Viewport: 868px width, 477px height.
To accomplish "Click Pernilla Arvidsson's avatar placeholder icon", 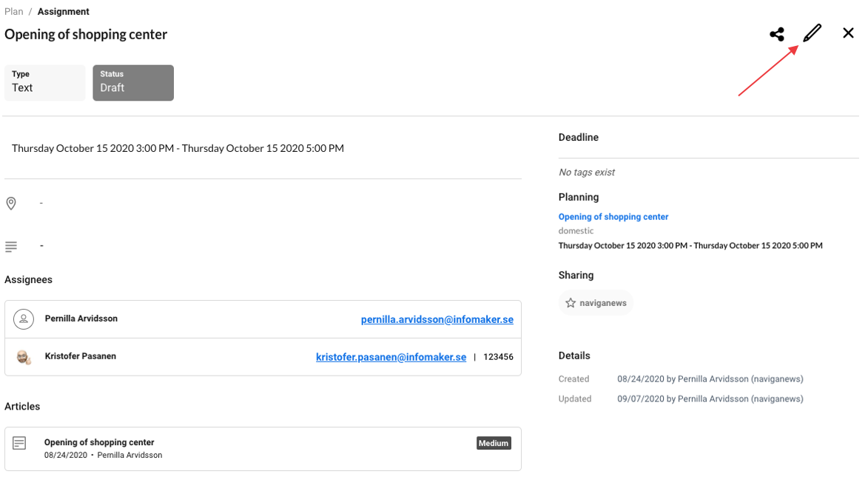I will coord(24,319).
